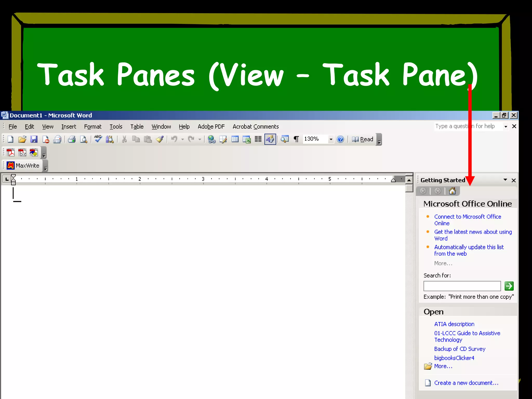Click the Type a question for help box
Screen dimensions: 532x399
pos(468,126)
